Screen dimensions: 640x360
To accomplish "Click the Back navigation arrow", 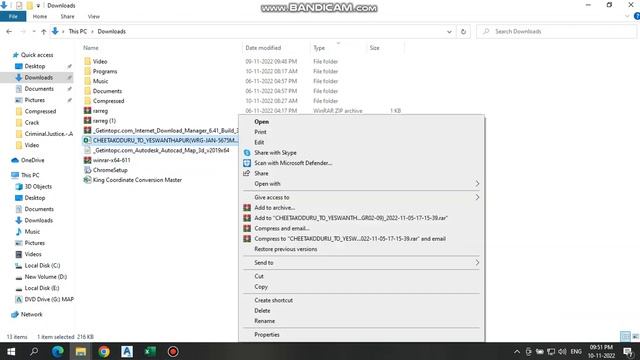I will 9,31.
